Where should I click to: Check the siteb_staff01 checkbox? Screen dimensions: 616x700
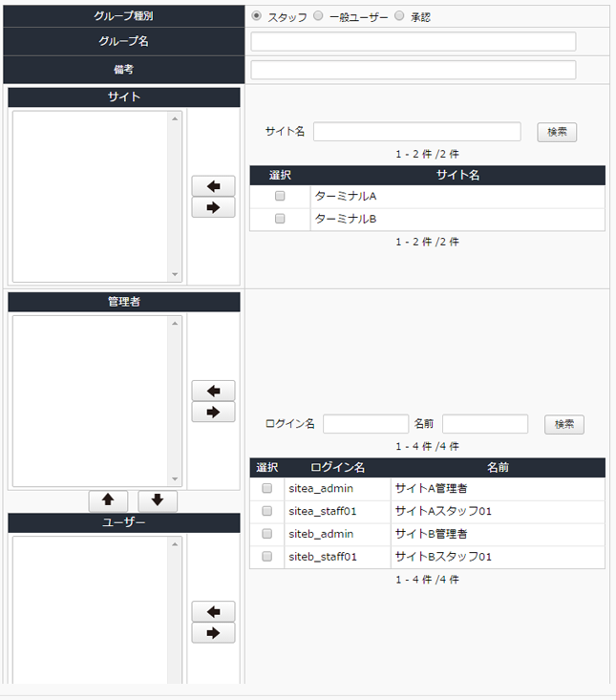tap(267, 557)
